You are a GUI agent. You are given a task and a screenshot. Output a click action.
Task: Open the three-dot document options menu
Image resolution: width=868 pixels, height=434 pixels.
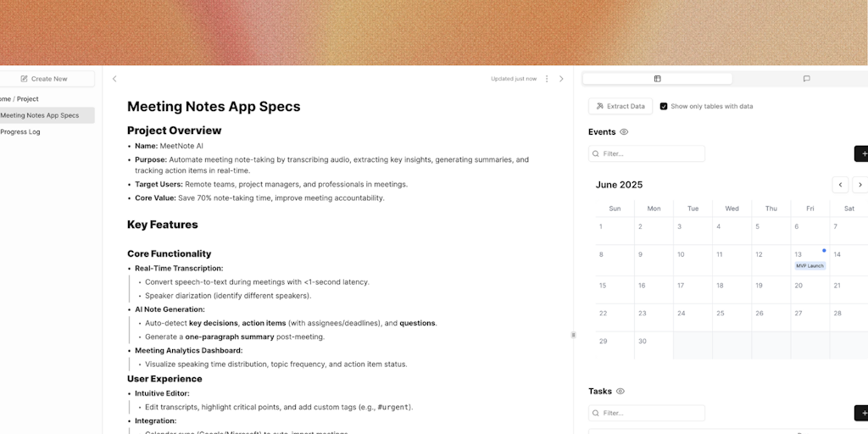[x=547, y=79]
